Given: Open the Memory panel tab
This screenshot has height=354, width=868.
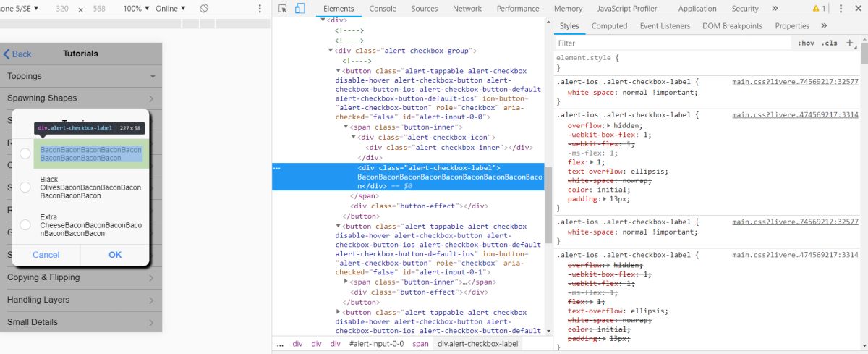Looking at the screenshot, I should (x=569, y=9).
